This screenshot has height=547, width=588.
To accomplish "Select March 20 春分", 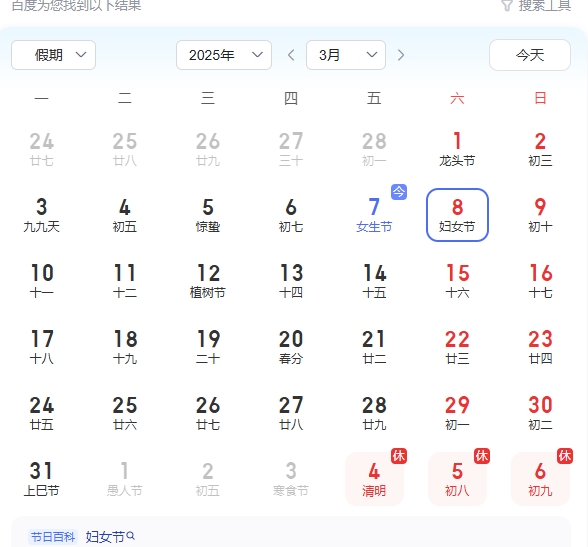I will tap(291, 347).
